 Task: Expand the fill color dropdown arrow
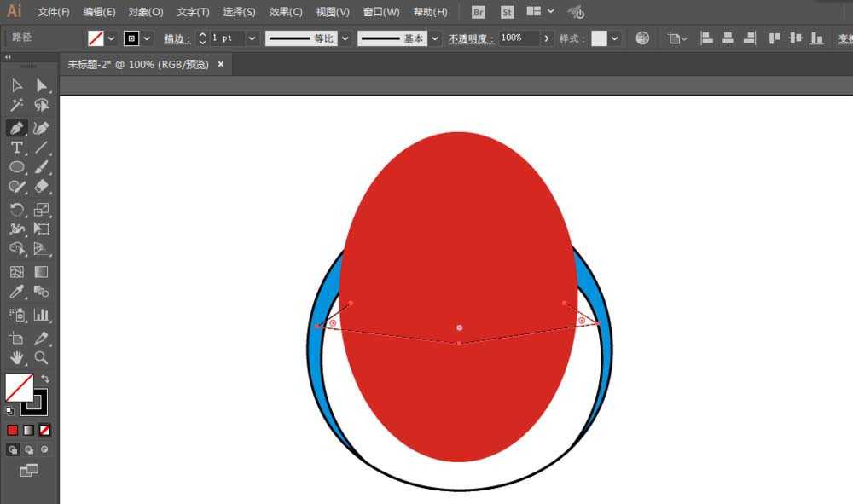[x=112, y=38]
